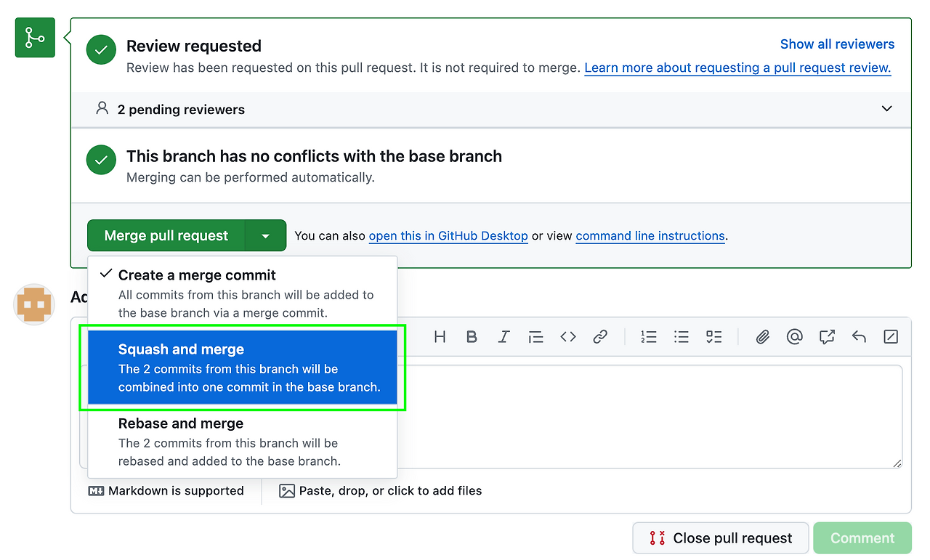This screenshot has width=930, height=560.
Task: Mention a user with @ icon
Action: (794, 337)
